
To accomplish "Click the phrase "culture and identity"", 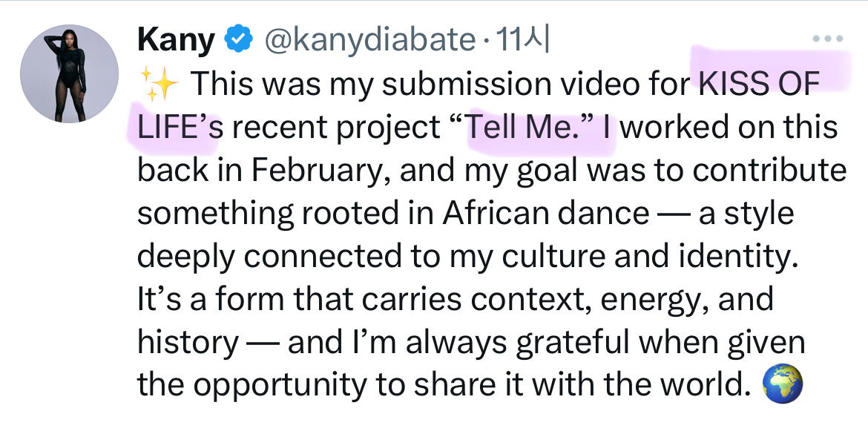I will [x=640, y=256].
